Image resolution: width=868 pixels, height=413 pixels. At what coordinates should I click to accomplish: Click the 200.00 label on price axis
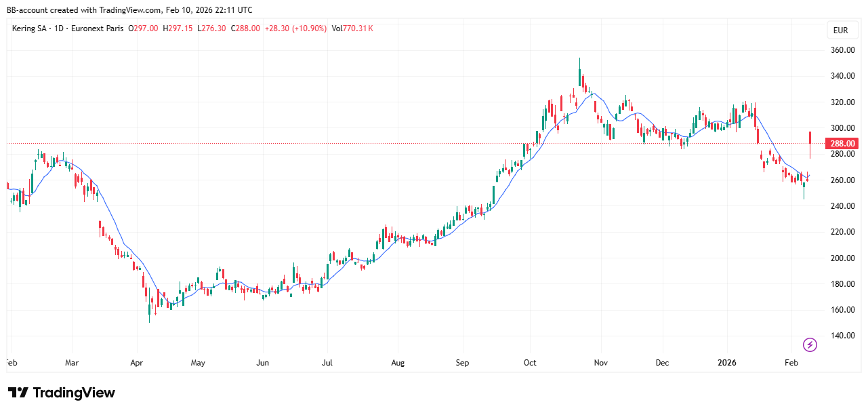pos(842,258)
